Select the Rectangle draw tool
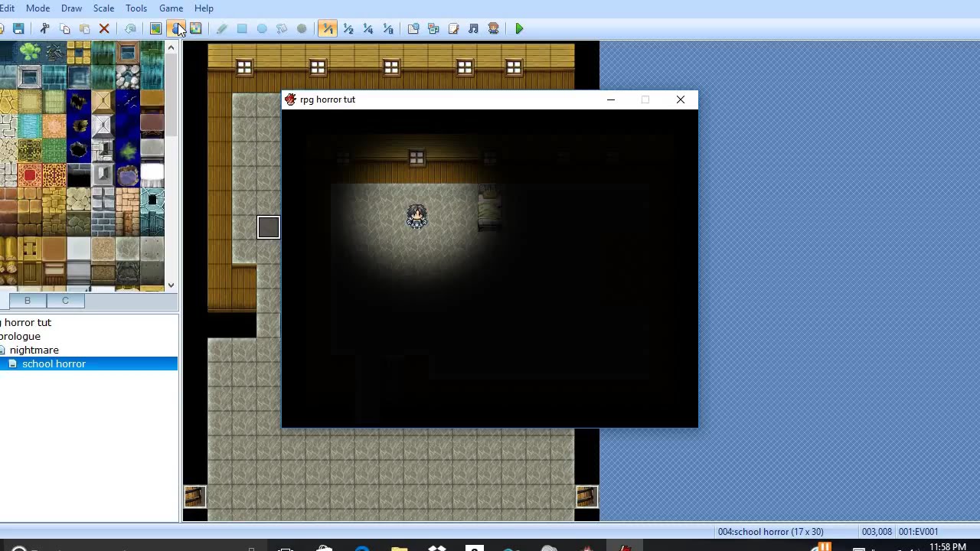This screenshot has width=980, height=551. click(x=241, y=29)
